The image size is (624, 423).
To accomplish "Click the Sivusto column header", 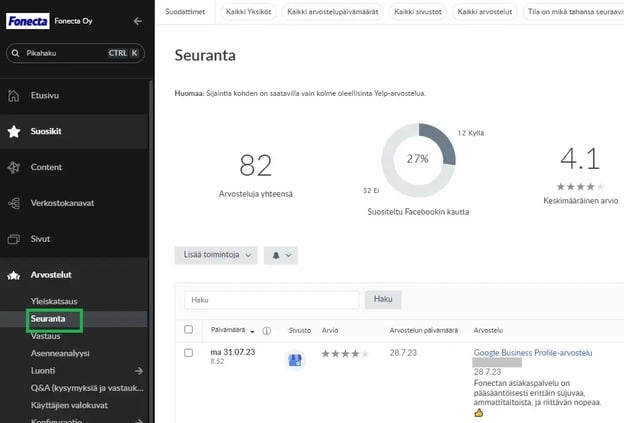I will pos(300,330).
